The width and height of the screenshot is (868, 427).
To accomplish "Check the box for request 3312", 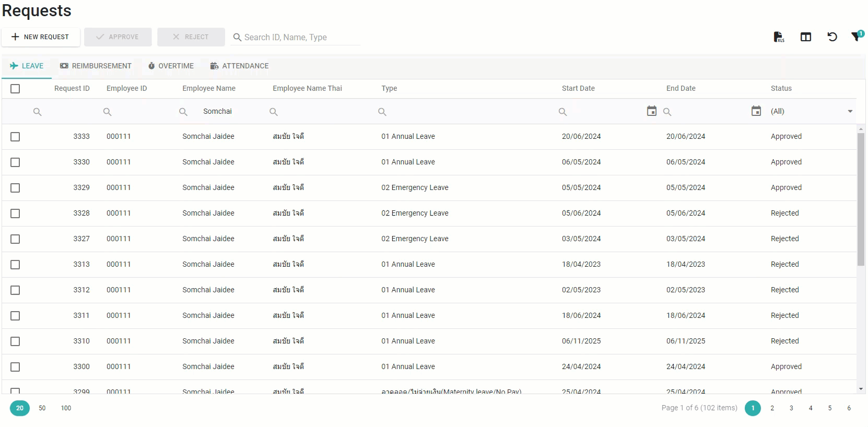I will click(x=15, y=290).
